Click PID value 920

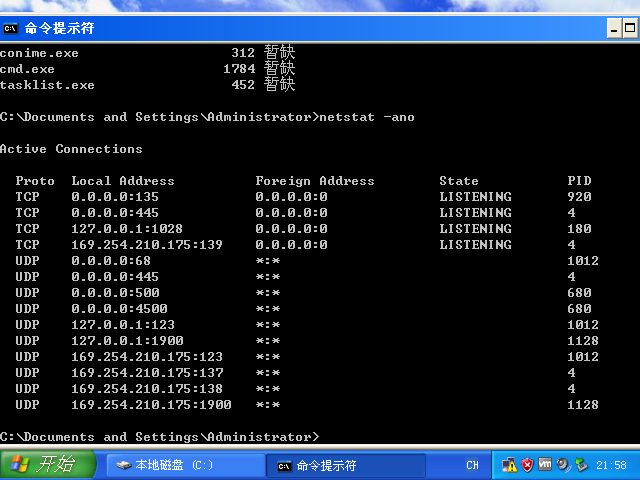coord(579,197)
